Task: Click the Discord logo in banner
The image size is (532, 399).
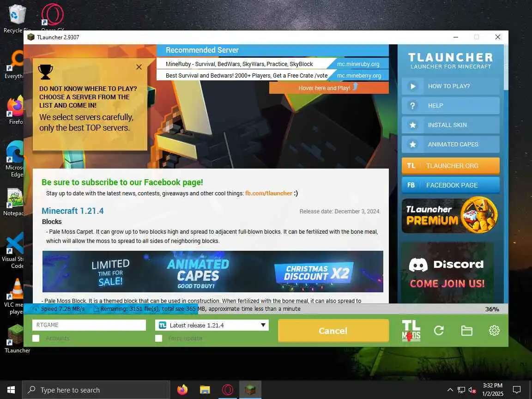Action: coord(418,265)
